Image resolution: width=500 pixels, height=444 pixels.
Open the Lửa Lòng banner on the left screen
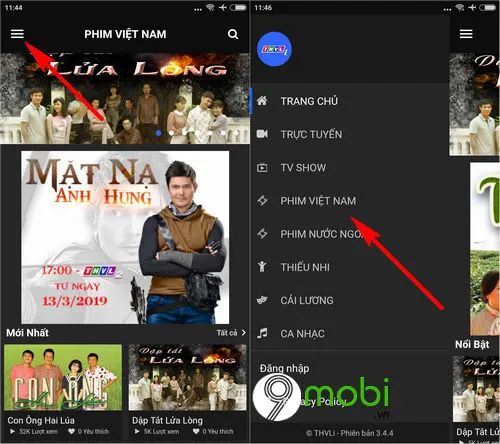125,98
